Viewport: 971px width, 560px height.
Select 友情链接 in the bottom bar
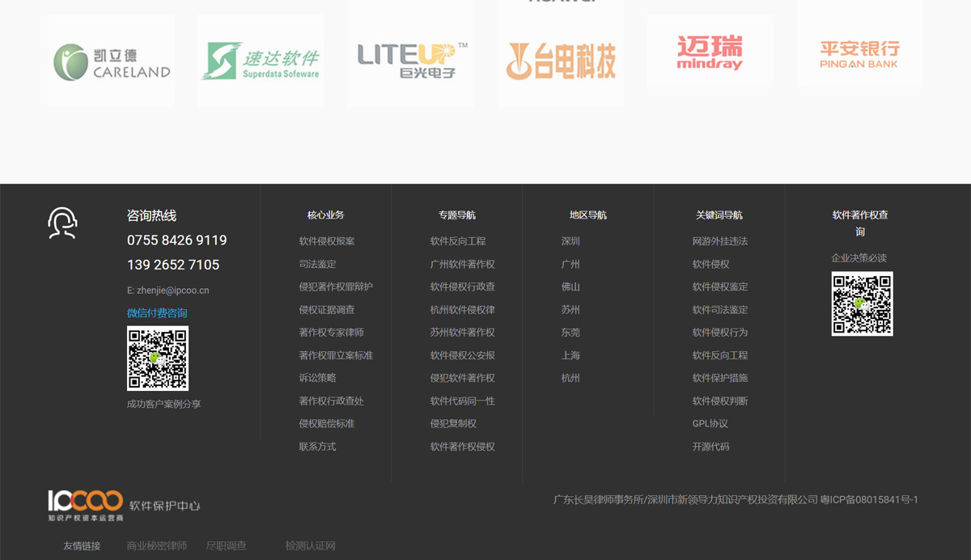[82, 545]
